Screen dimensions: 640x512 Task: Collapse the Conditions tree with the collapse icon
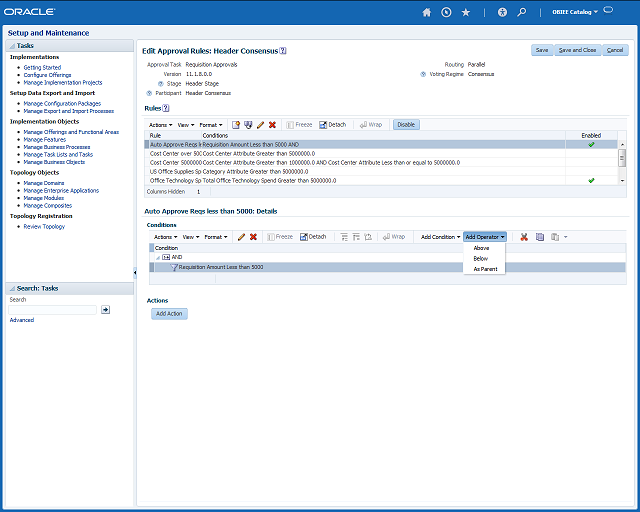point(344,237)
